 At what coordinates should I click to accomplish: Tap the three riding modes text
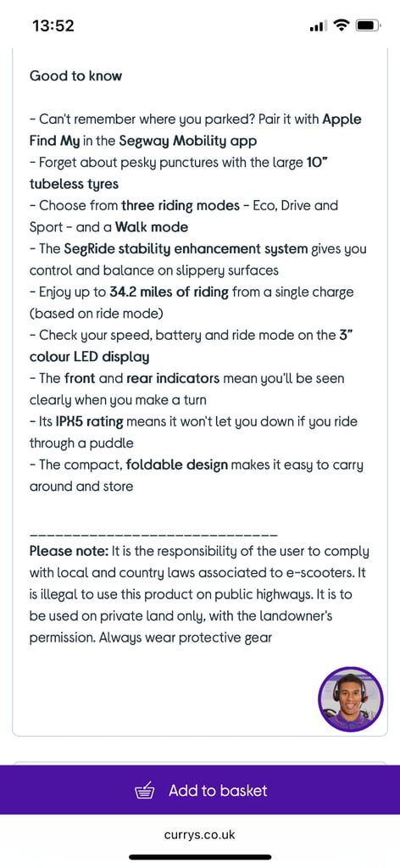click(x=180, y=206)
